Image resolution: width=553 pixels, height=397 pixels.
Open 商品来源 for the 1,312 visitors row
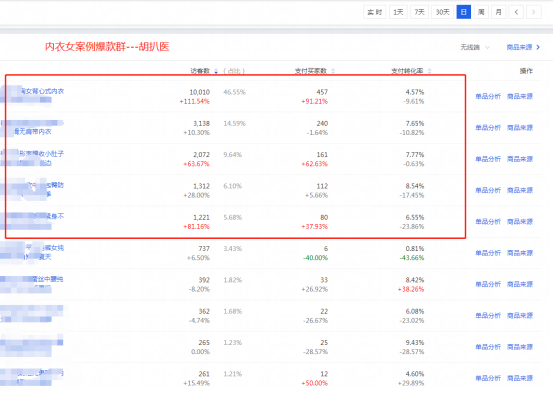(x=520, y=190)
